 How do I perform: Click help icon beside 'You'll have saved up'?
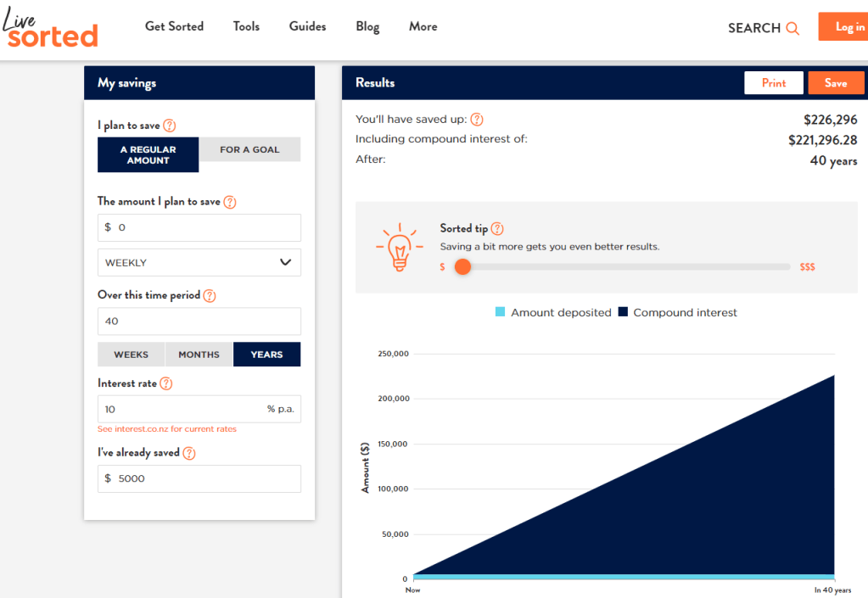(x=477, y=120)
